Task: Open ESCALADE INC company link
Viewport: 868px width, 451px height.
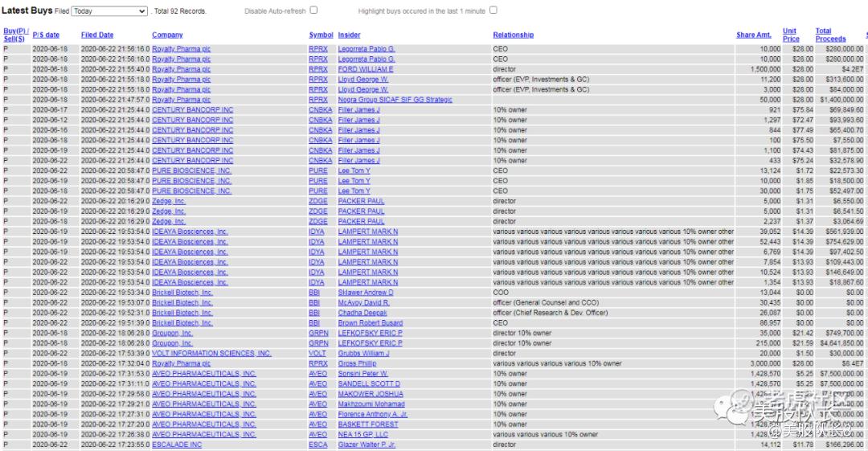Action: 177,445
